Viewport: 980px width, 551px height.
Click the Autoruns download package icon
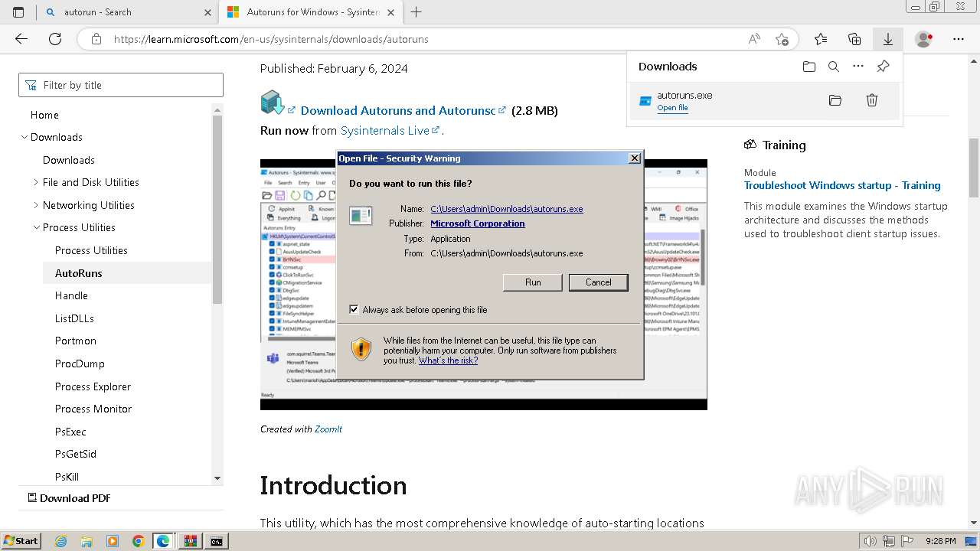click(x=272, y=103)
